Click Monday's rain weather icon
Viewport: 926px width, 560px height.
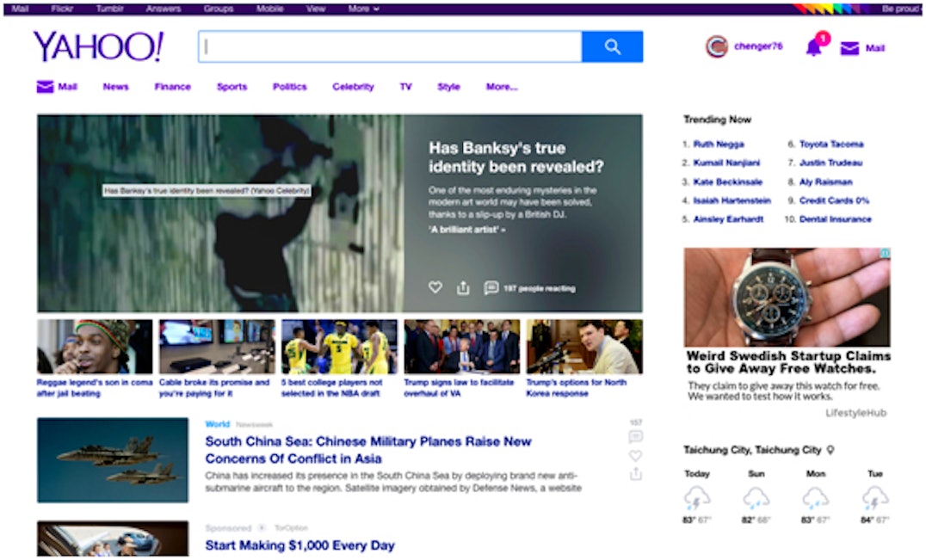(816, 498)
